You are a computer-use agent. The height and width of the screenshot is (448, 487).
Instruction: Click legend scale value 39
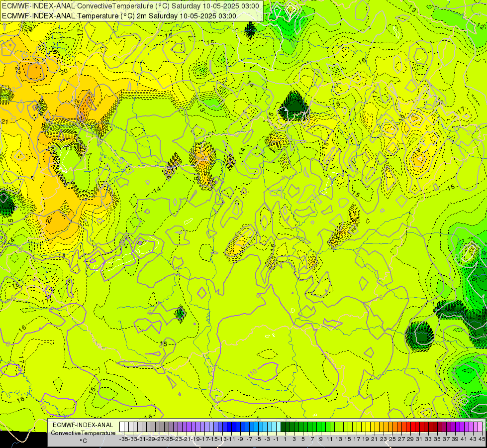tap(455, 440)
